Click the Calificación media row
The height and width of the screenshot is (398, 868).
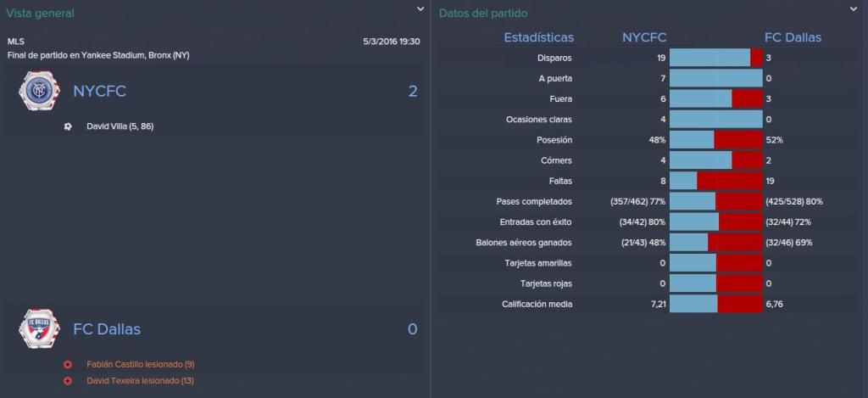(x=650, y=304)
